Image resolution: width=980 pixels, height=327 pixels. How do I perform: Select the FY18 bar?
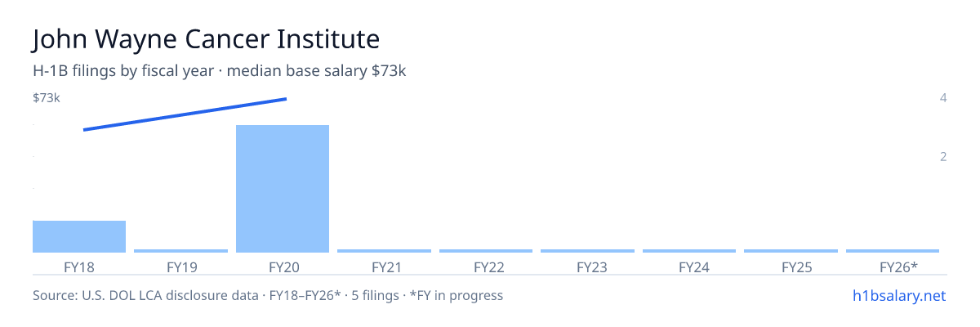pos(79,236)
